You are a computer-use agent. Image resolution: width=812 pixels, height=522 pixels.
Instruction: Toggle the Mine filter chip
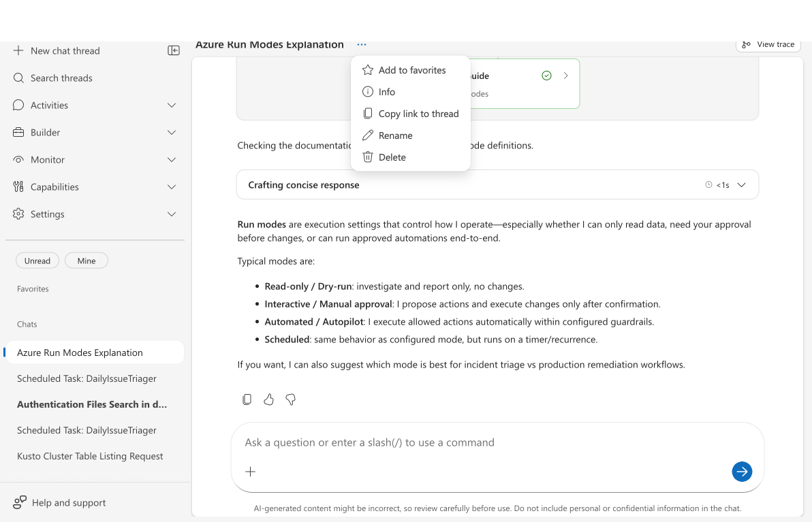(87, 261)
